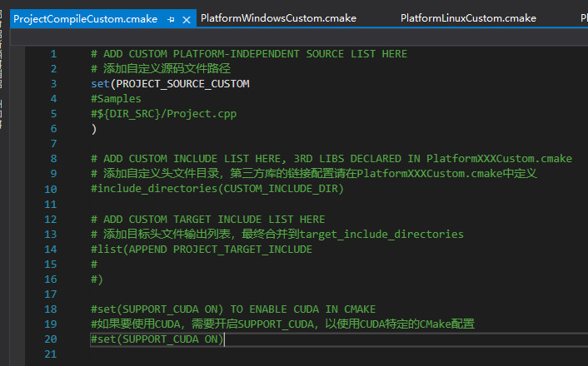The width and height of the screenshot is (588, 366).
Task: Place cursor in #set(SUPPORT_CUDA ON) on line 20
Action: (157, 339)
